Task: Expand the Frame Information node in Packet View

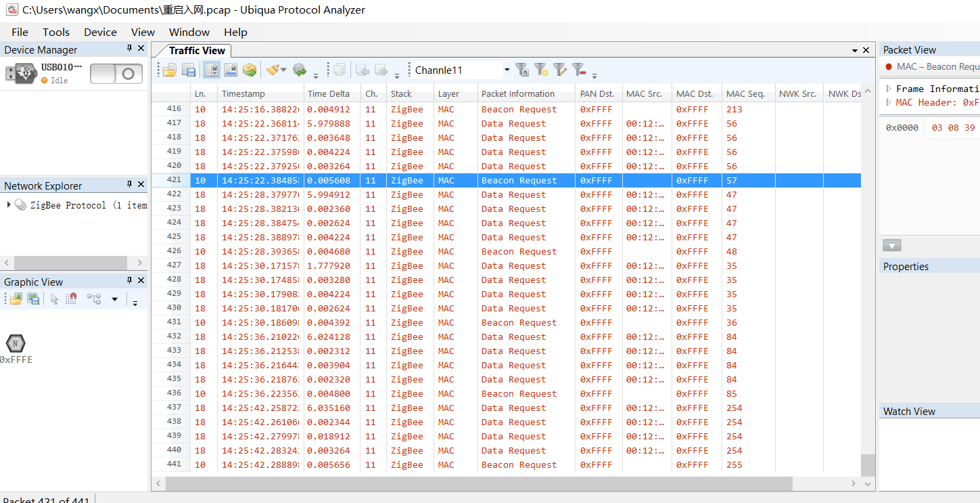Action: click(x=889, y=89)
